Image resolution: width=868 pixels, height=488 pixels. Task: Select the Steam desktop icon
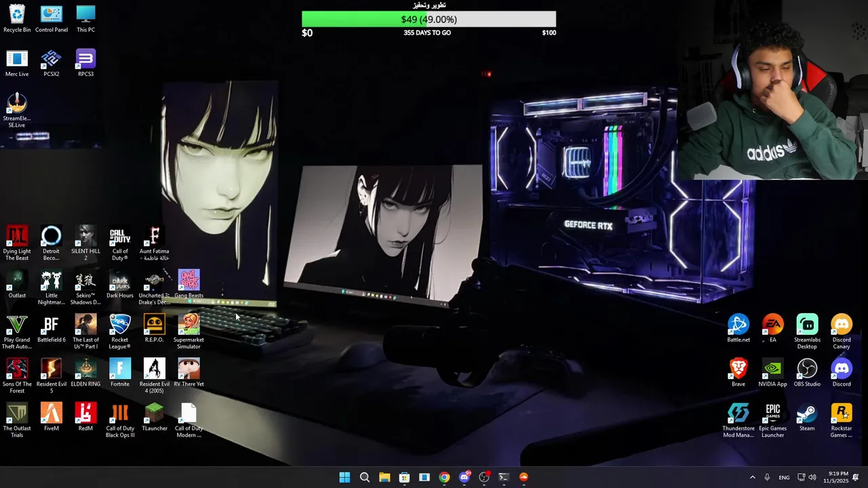point(807,417)
